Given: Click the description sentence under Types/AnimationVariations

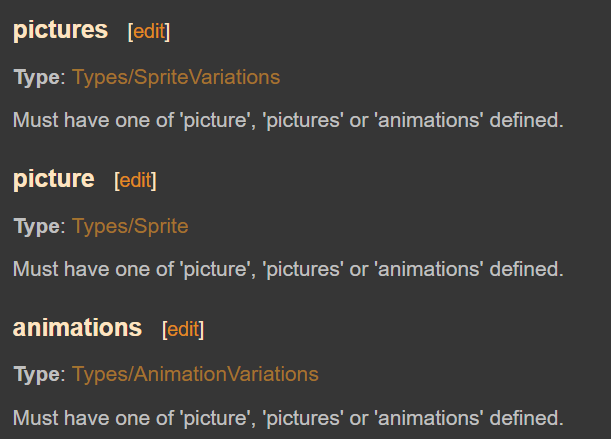Looking at the screenshot, I should click(x=288, y=418).
